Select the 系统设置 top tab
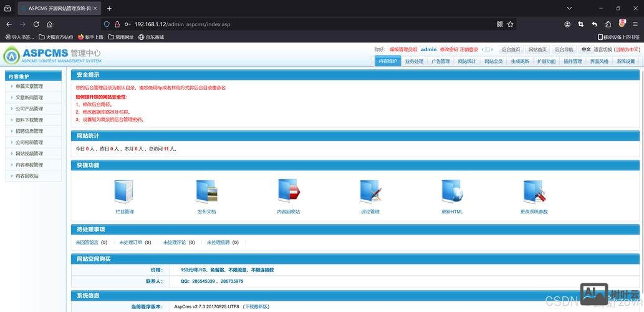Screen dimensions: 644x312 [x=626, y=61]
